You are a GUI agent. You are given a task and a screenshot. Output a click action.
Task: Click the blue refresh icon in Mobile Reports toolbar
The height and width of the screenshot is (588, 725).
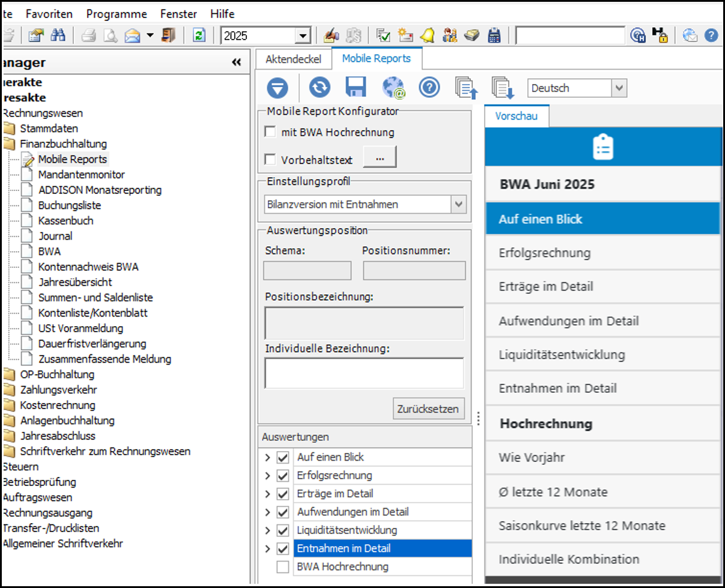click(x=320, y=88)
